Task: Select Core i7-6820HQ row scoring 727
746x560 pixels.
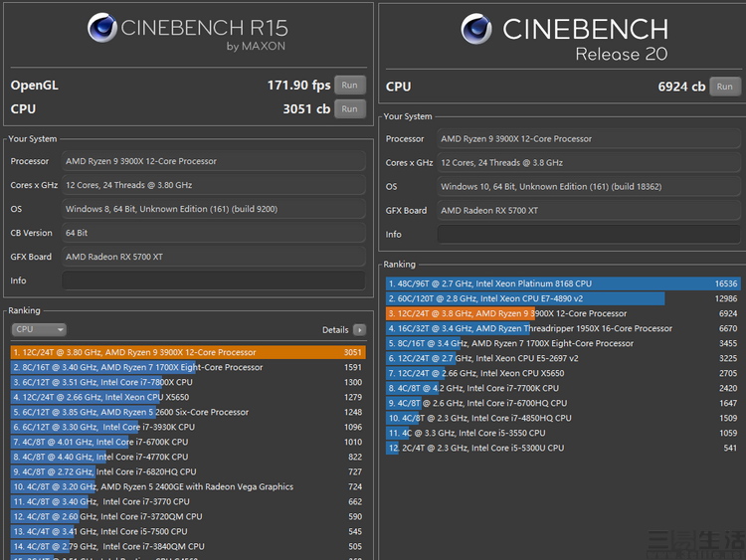Action: pyautogui.click(x=188, y=471)
